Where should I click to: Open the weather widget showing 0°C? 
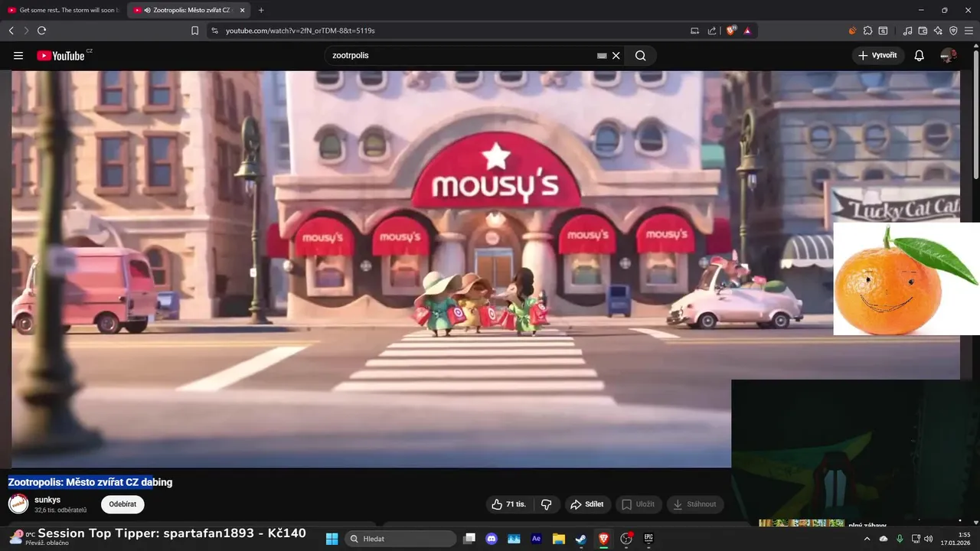click(x=38, y=538)
